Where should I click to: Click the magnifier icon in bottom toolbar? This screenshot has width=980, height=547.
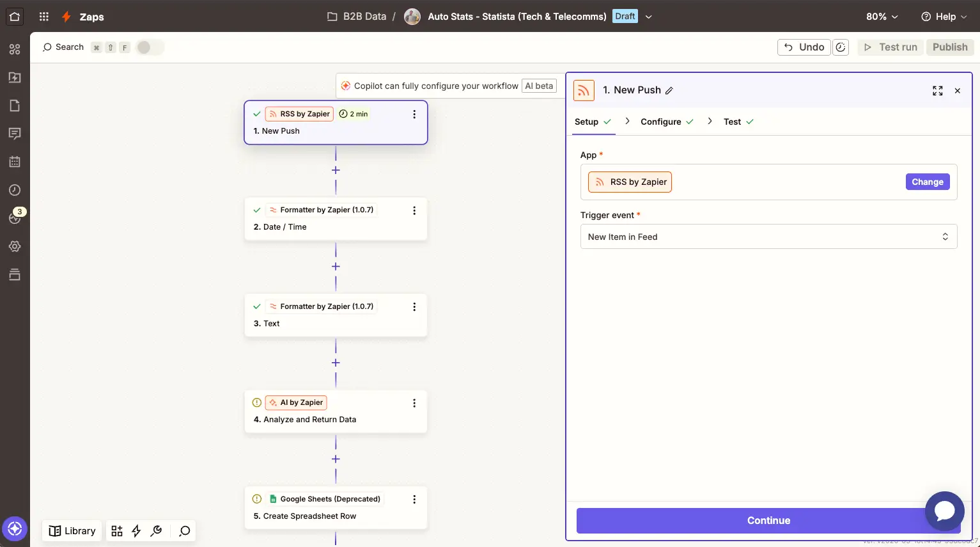tap(185, 531)
